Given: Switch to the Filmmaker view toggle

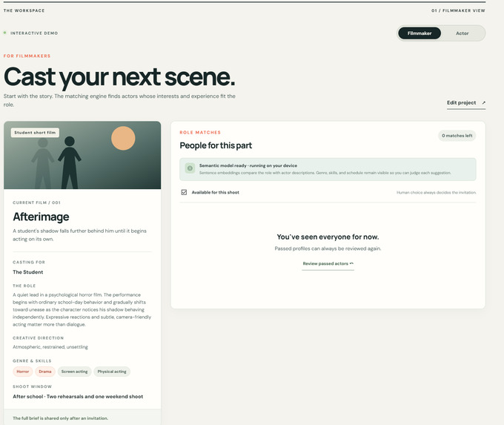Looking at the screenshot, I should click(x=420, y=33).
